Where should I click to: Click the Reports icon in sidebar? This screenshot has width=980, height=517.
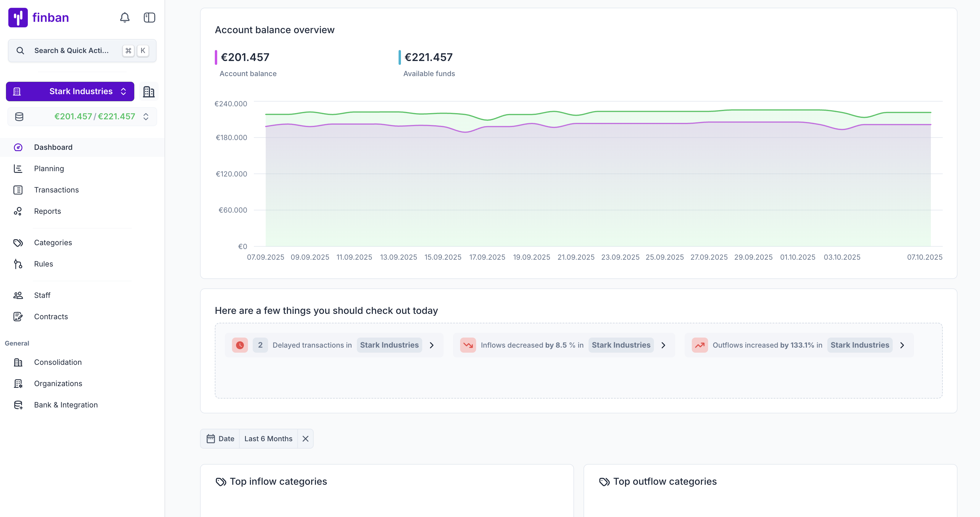[18, 211]
